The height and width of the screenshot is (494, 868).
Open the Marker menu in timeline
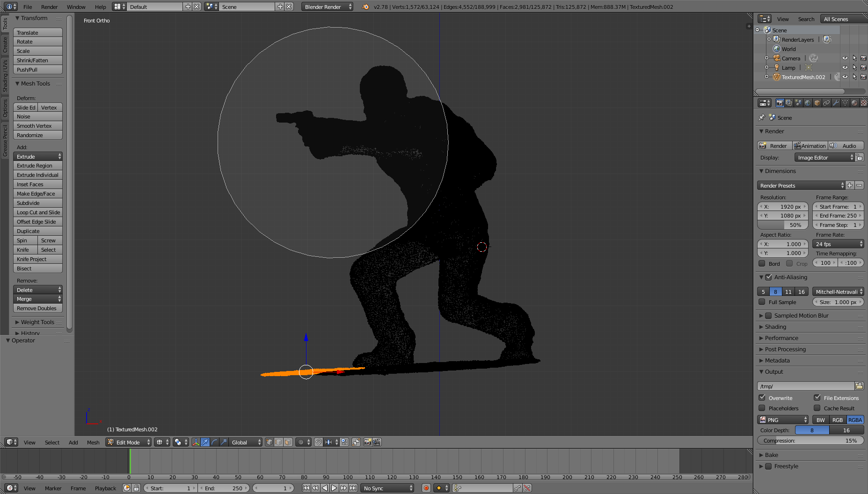[53, 488]
